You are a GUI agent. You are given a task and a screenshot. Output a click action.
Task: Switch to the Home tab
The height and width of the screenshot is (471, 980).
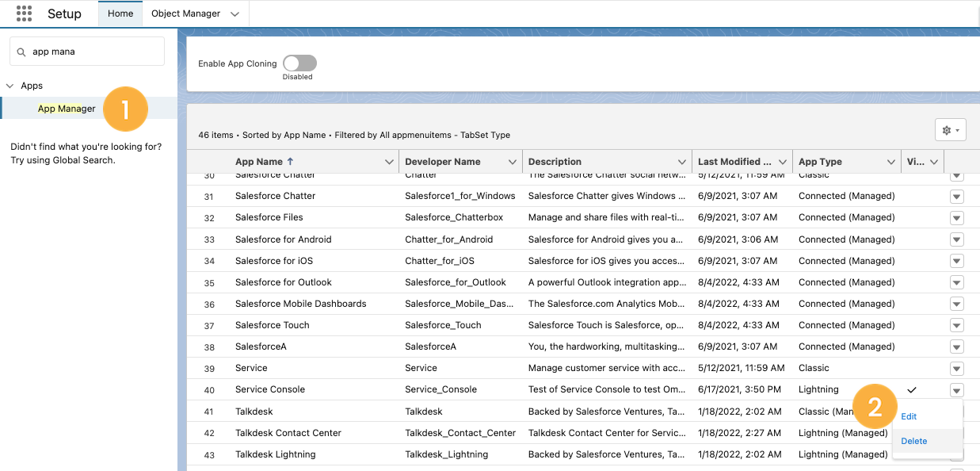coord(120,13)
